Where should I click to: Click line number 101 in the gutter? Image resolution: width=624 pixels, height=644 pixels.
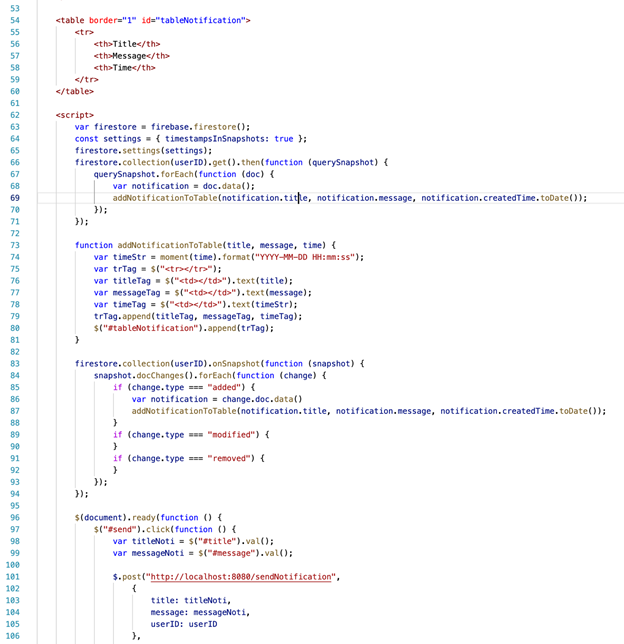13,577
